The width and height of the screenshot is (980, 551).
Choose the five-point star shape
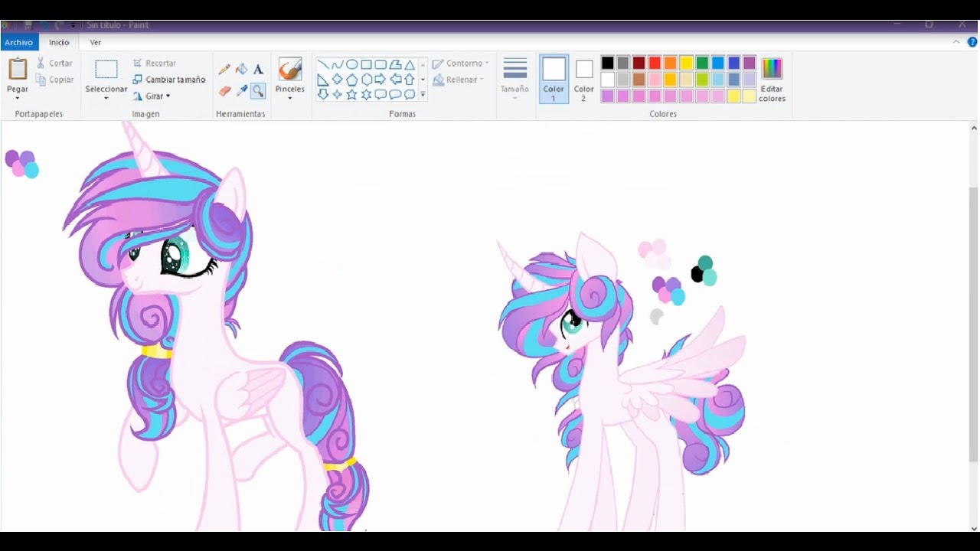352,94
